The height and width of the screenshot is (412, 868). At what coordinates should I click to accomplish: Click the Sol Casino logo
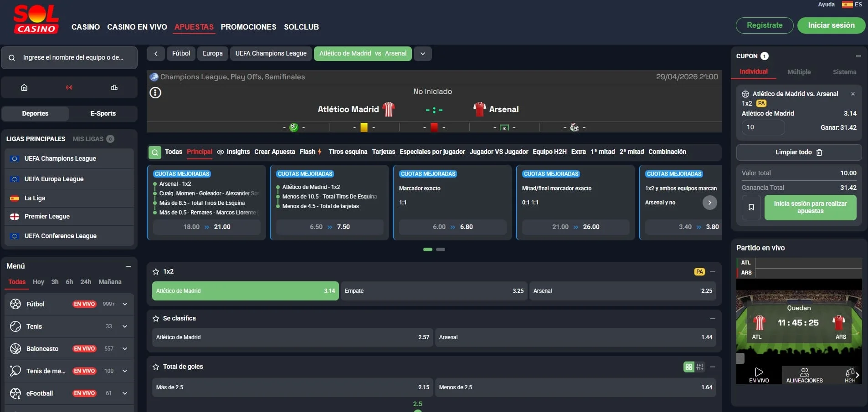[36, 19]
